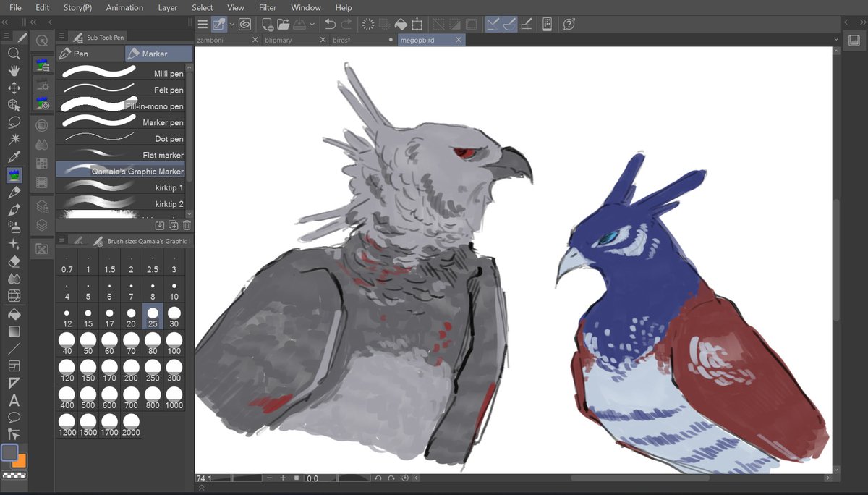The width and height of the screenshot is (868, 495).
Task: Select the Eyedropper tool
Action: coord(14,158)
